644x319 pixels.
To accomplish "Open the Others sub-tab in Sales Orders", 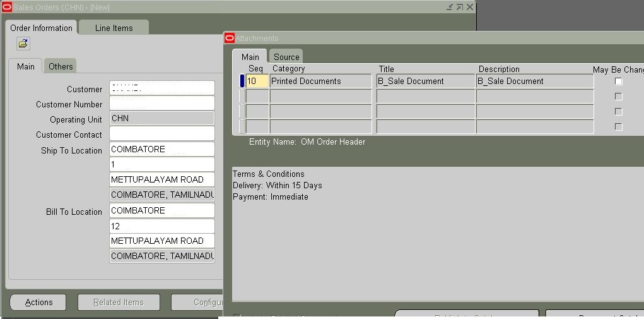I will (x=61, y=66).
